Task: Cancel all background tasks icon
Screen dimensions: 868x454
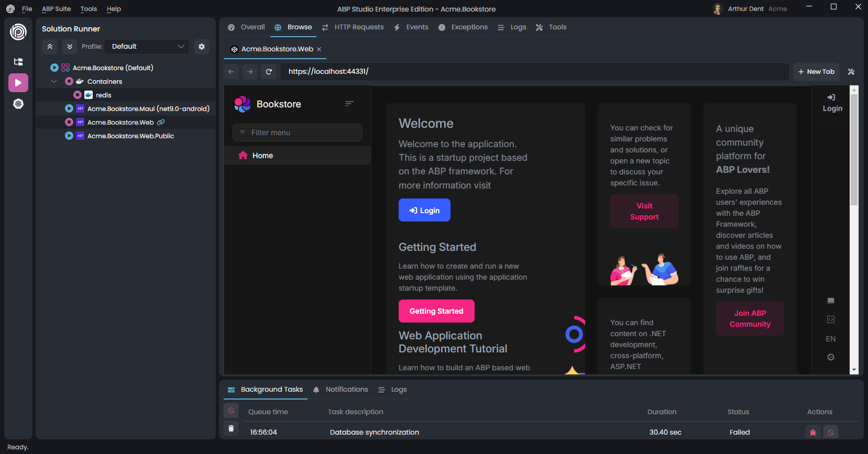Action: [231, 411]
